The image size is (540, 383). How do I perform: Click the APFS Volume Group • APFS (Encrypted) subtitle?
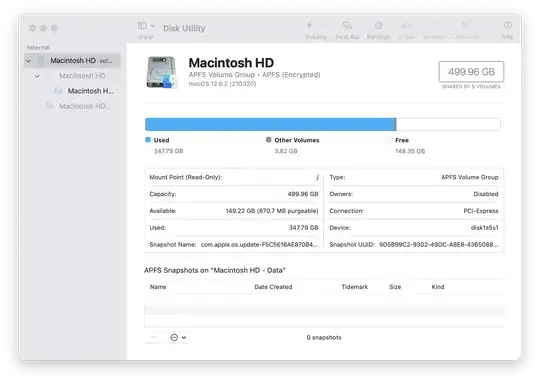[x=254, y=75]
